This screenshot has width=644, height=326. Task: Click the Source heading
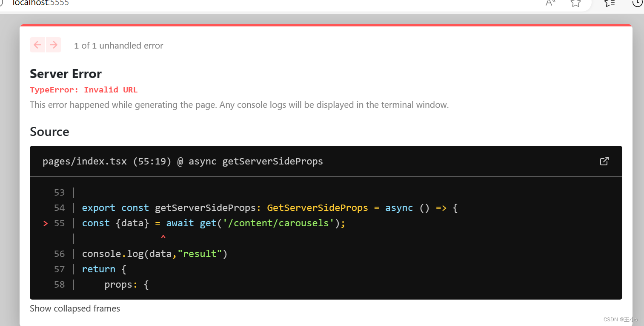pos(49,132)
